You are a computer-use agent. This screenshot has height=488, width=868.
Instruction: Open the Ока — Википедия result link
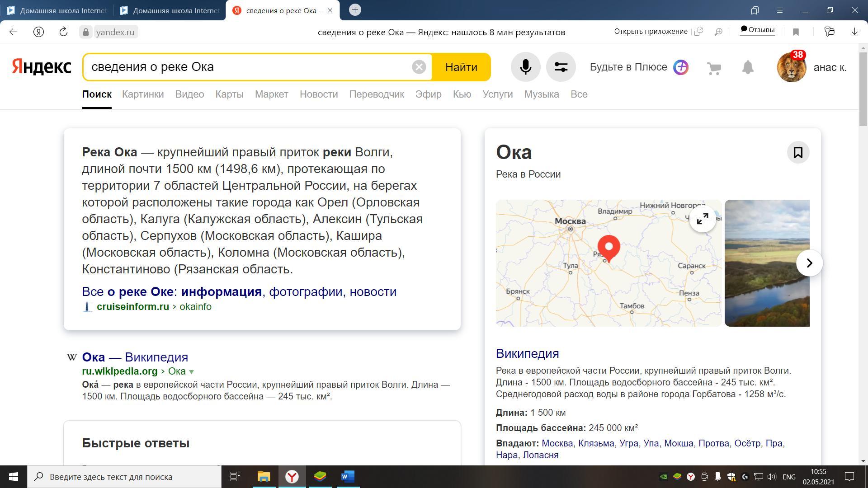point(135,357)
